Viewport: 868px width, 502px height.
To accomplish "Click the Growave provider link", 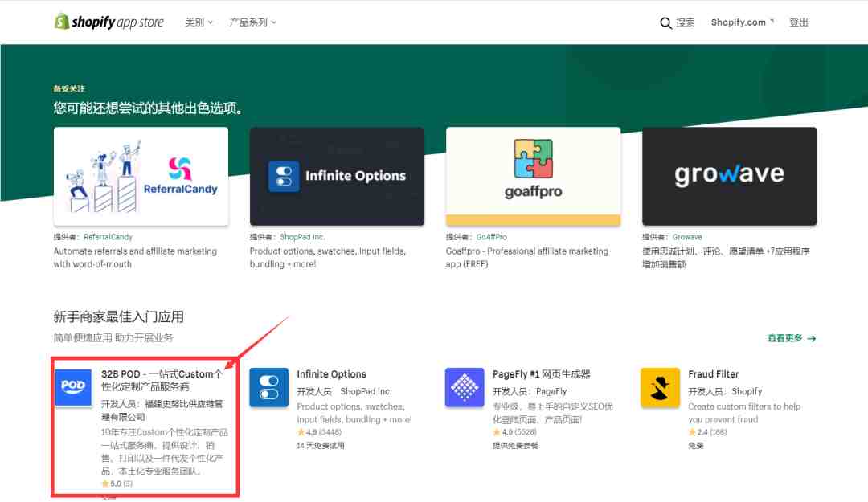I will (x=687, y=237).
